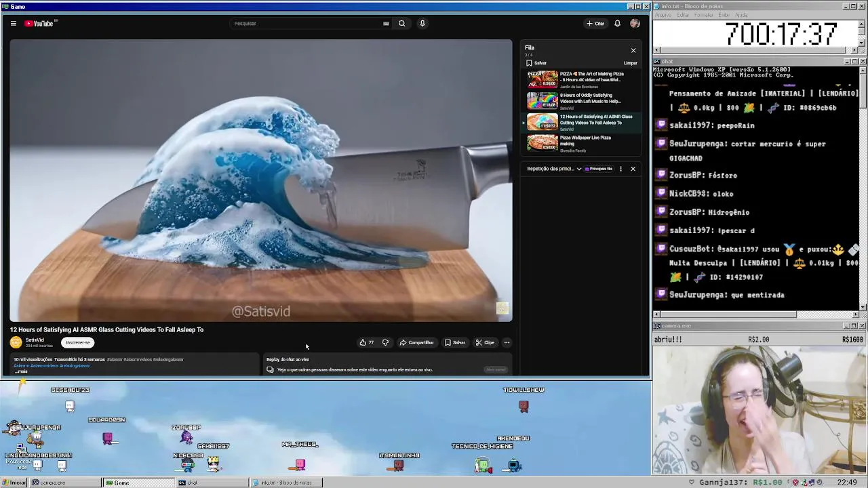868x488 pixels.
Task: Expand the 'Repetição das princi...' chat dropdown
Action: [553, 169]
